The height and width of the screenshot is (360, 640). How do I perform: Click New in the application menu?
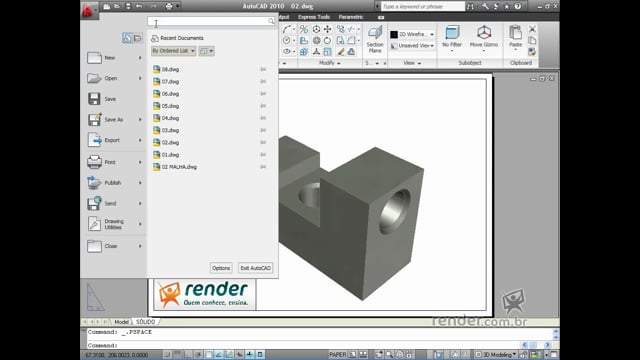pyautogui.click(x=114, y=58)
